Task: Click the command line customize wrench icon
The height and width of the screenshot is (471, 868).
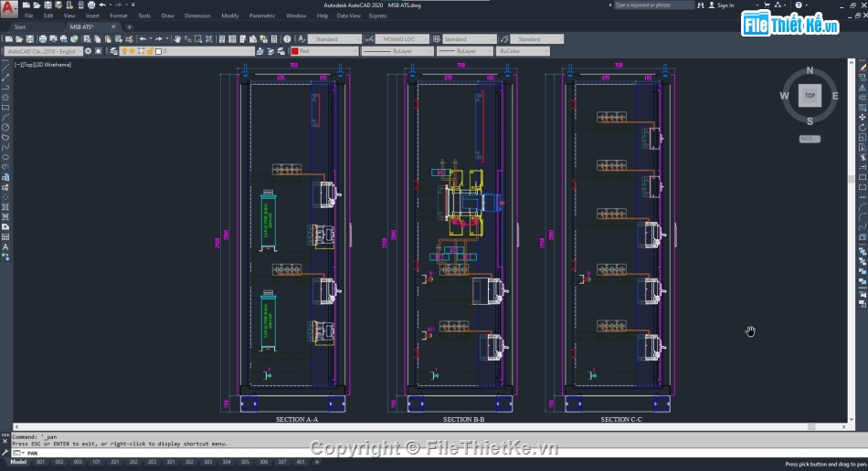Action: point(5,453)
